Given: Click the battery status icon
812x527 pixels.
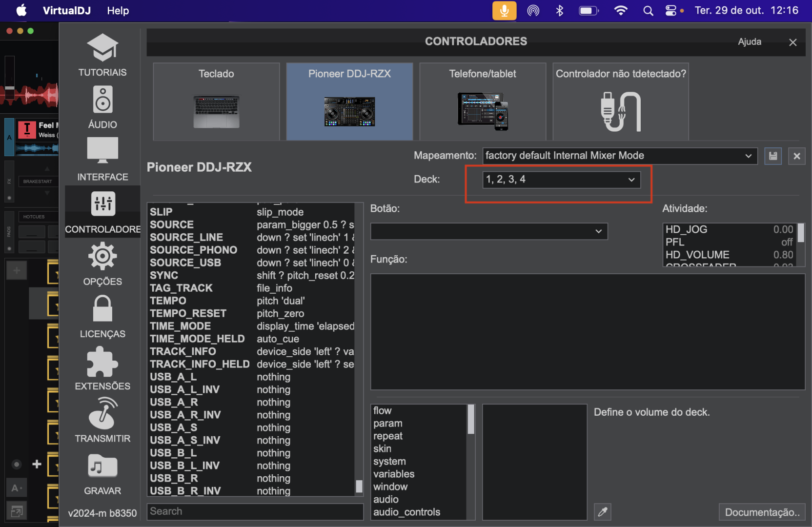Looking at the screenshot, I should 589,11.
